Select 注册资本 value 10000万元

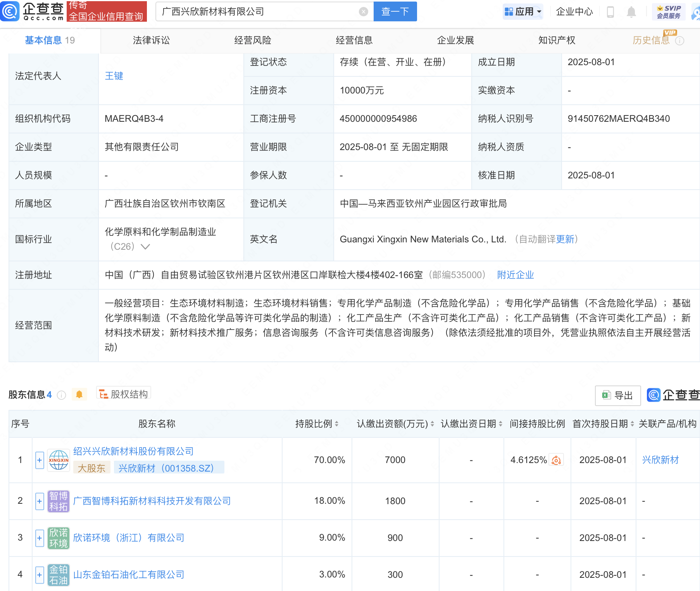pos(362,90)
